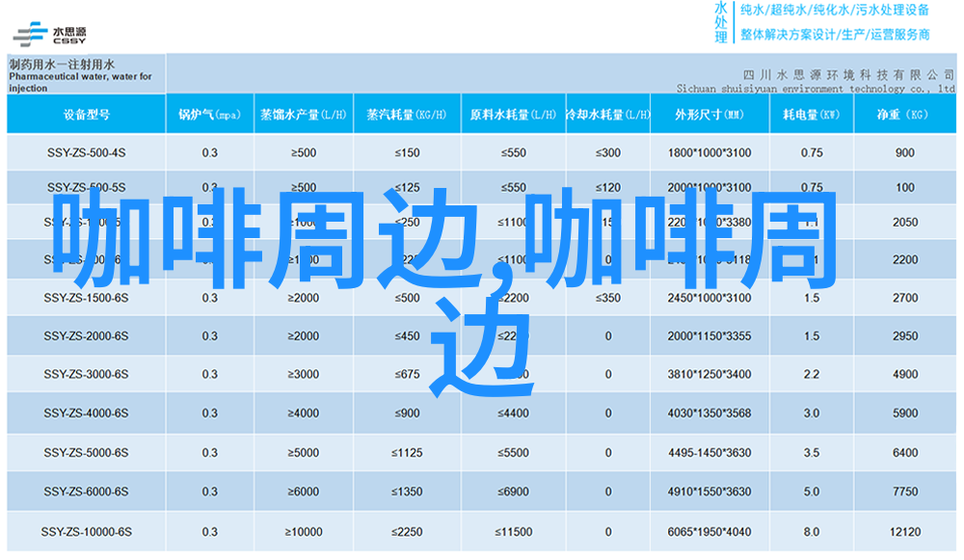Select model cell SSY-ZS-10000-6S
Image resolution: width=964 pixels, height=560 pixels.
tap(86, 532)
